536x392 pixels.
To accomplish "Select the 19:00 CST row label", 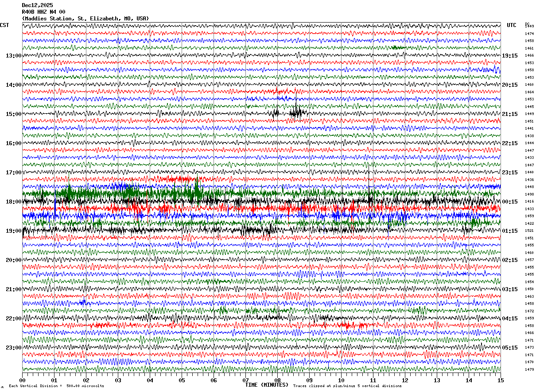I will 14,231.
